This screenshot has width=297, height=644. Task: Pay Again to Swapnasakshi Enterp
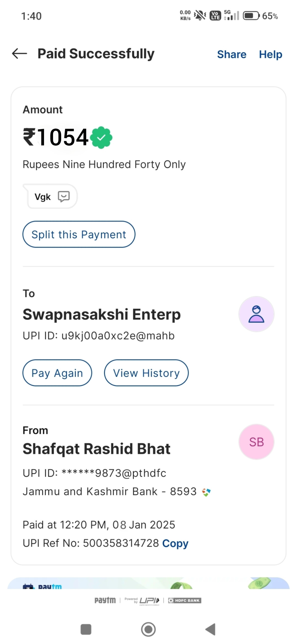[57, 373]
